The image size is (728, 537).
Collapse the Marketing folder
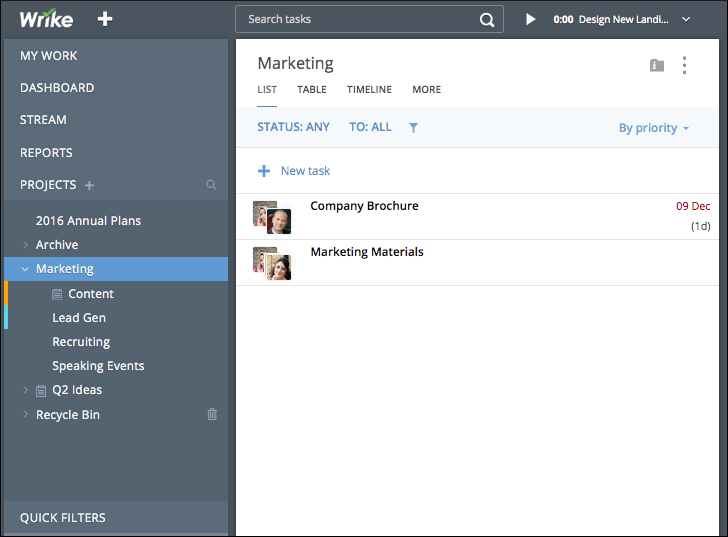coord(26,269)
